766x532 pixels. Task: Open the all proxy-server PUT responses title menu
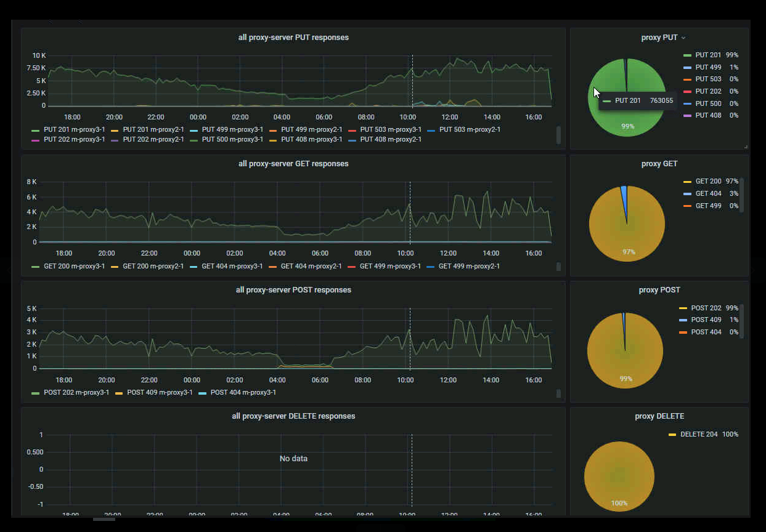(x=293, y=38)
